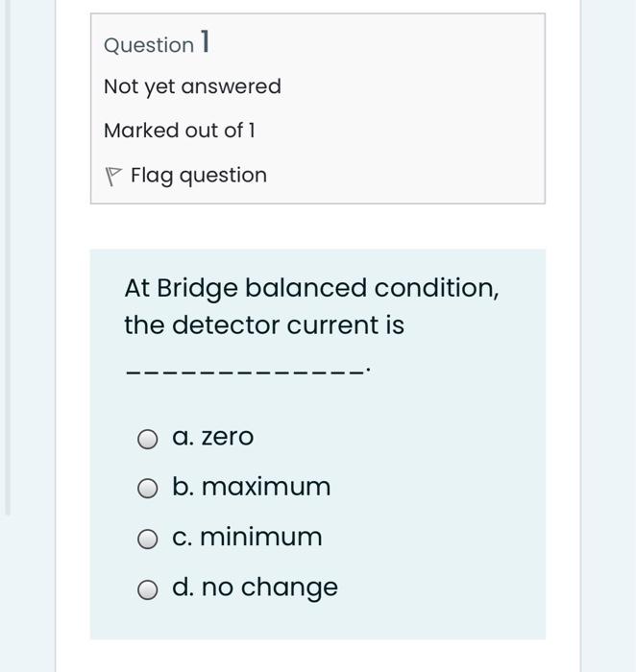Select the radio button for option b
The image size is (636, 672).
(147, 490)
